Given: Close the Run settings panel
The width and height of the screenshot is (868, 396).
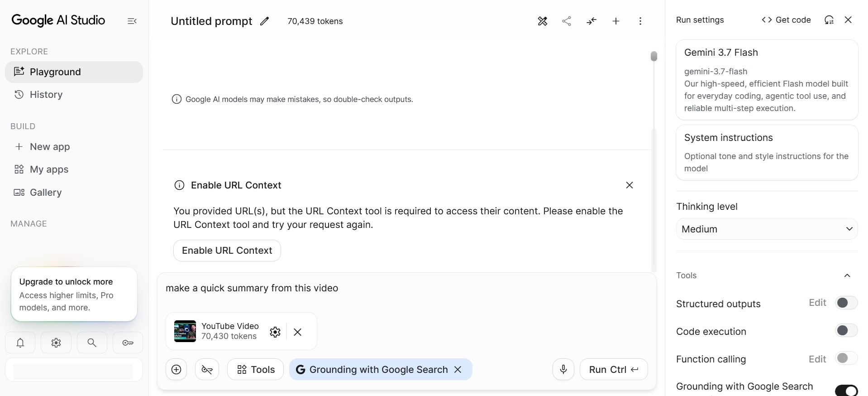Looking at the screenshot, I should coord(849,19).
